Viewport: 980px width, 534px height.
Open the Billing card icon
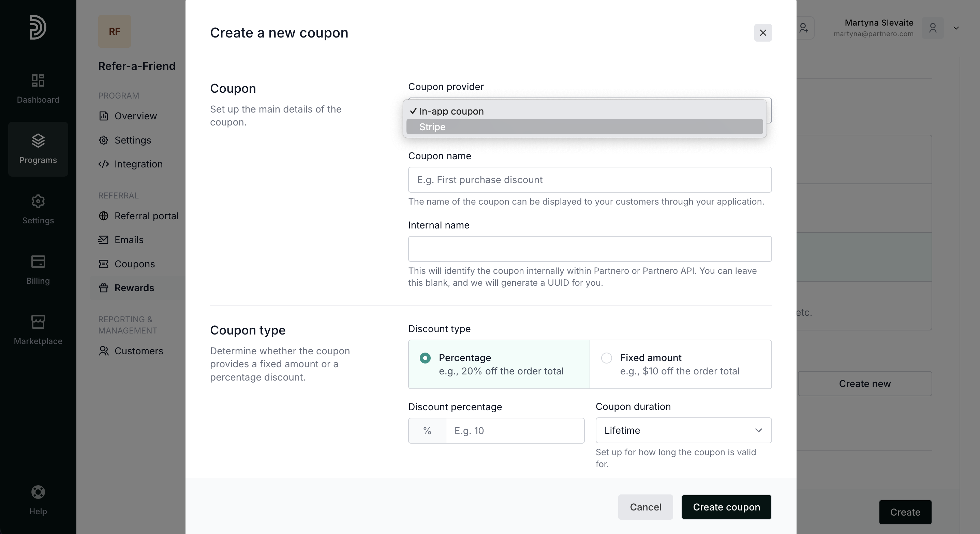click(38, 262)
